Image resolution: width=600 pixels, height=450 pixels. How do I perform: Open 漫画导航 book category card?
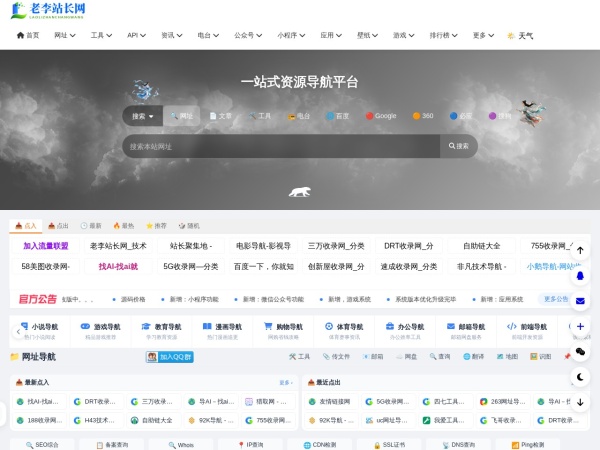tap(222, 331)
